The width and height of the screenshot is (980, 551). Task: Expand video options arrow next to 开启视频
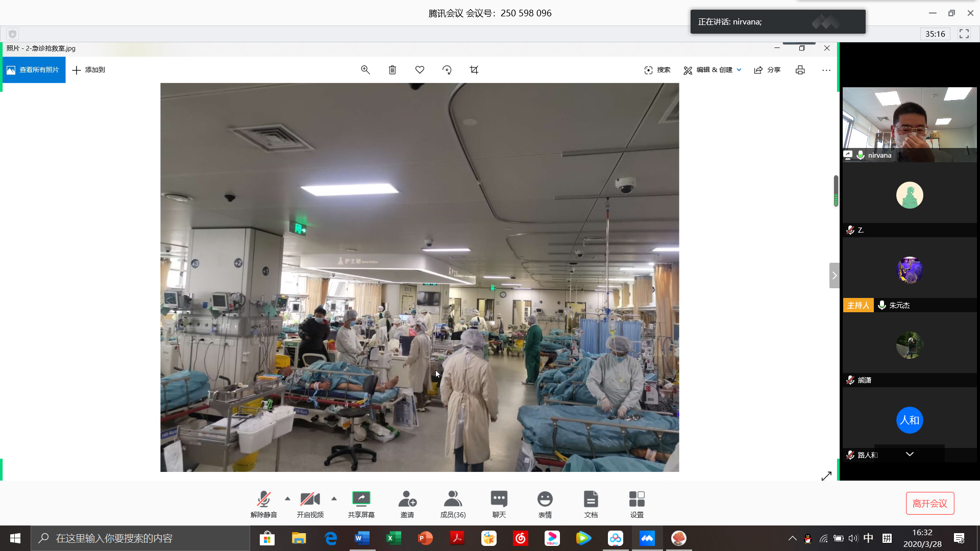pyautogui.click(x=334, y=498)
